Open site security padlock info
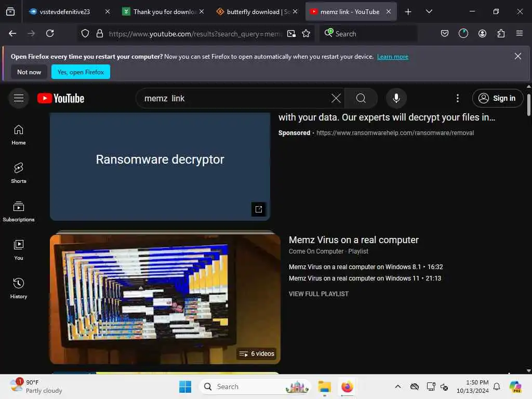This screenshot has height=399, width=532. (x=99, y=33)
